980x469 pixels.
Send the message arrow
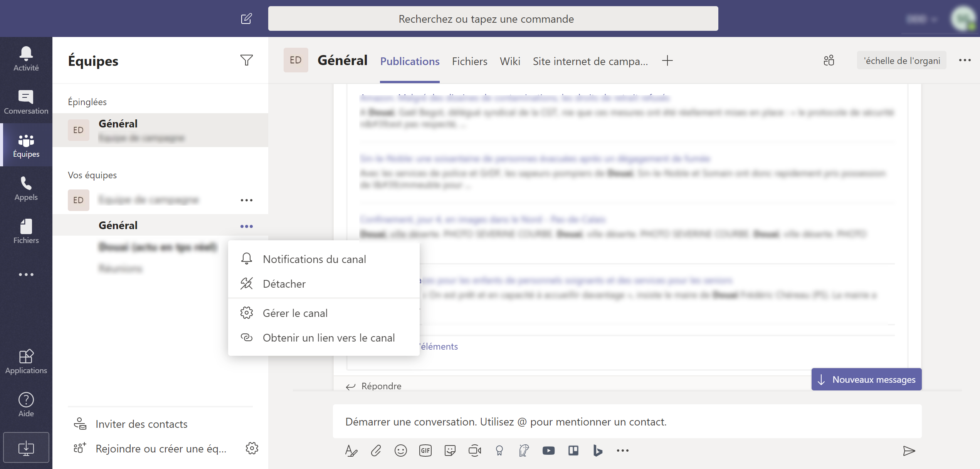click(x=909, y=450)
